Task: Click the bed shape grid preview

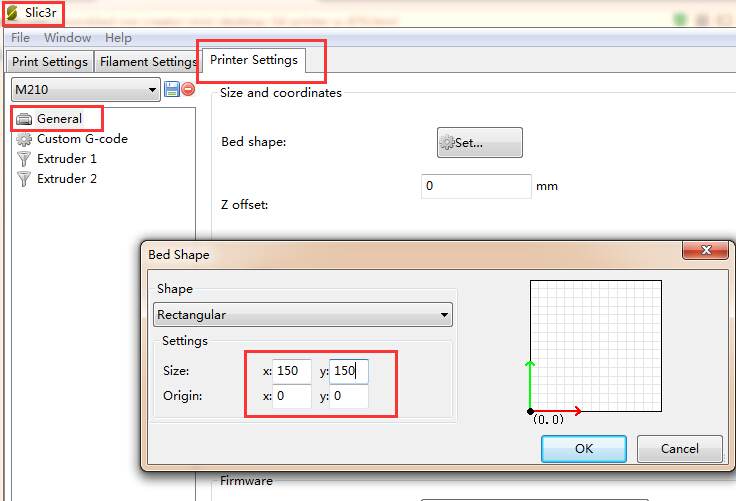Action: click(596, 346)
